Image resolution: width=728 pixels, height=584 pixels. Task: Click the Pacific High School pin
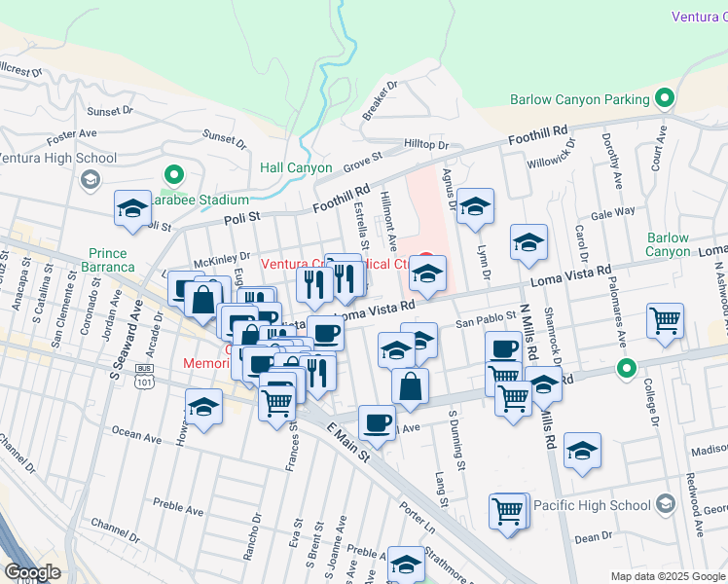tap(666, 505)
